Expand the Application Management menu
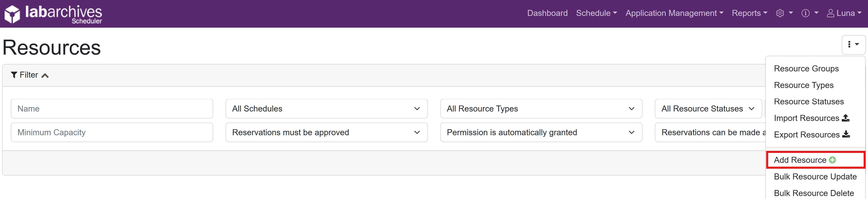Screen dimensions: 868x199 click(x=674, y=13)
